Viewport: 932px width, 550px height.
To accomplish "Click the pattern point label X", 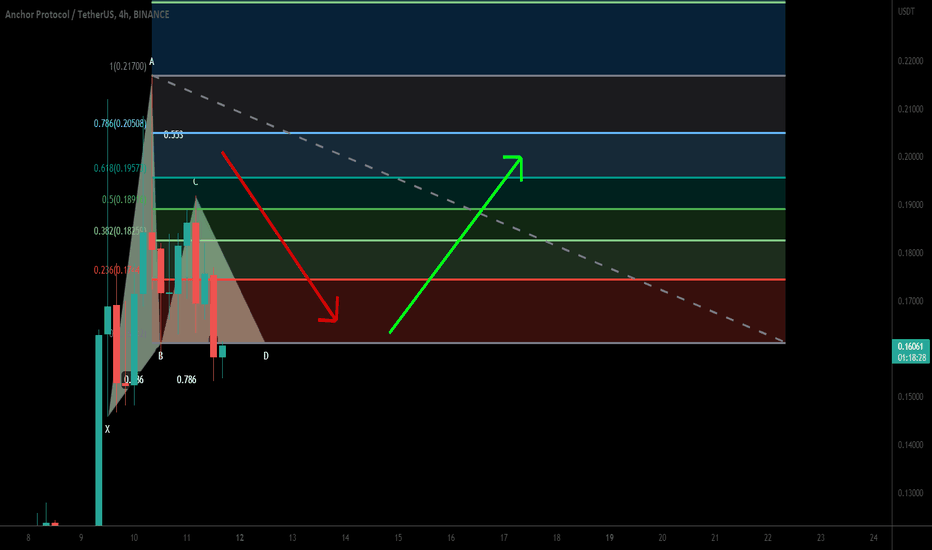I will click(107, 429).
